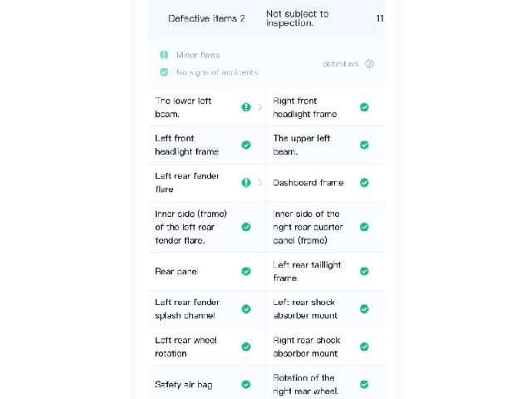The height and width of the screenshot is (399, 532).
Task: Click the Dashboard frame green check icon
Action: [364, 183]
